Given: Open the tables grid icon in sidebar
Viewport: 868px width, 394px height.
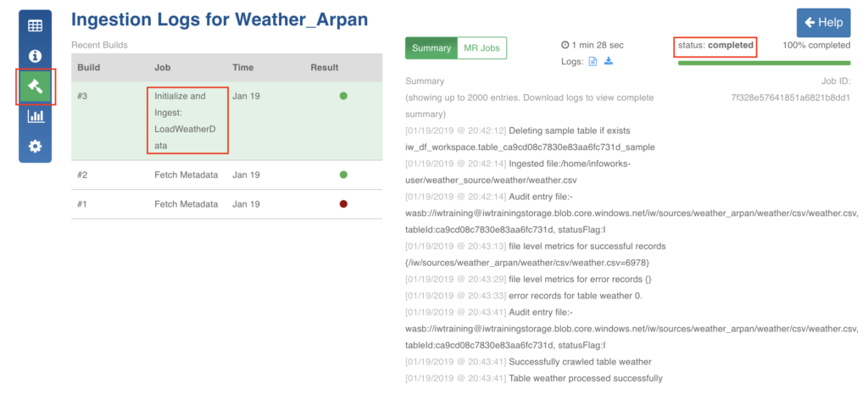Looking at the screenshot, I should pyautogui.click(x=35, y=25).
